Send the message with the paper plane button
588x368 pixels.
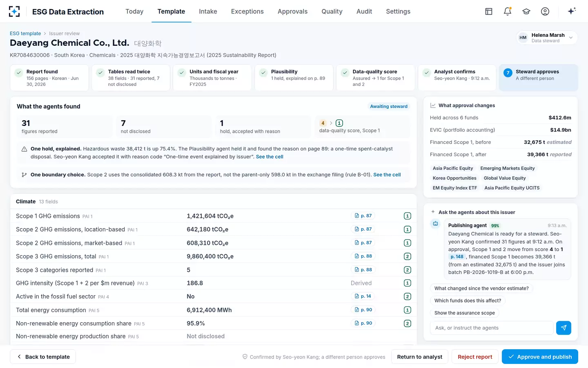(563, 328)
